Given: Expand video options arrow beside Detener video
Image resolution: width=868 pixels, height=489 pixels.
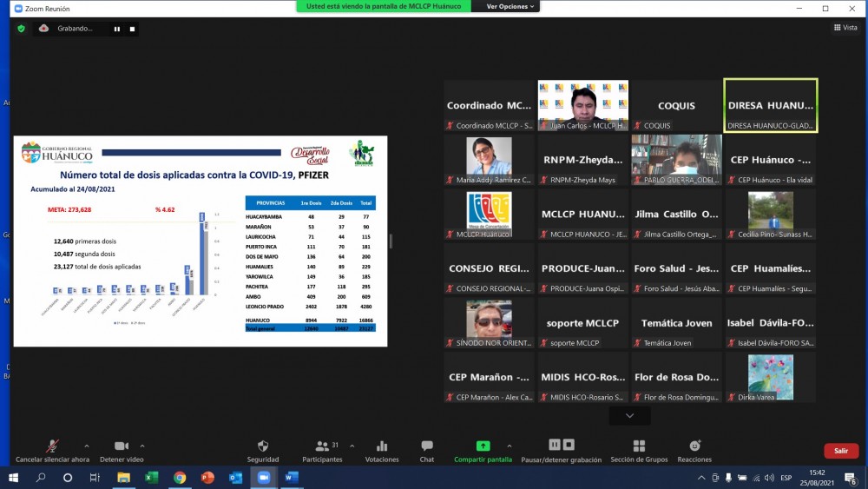Looking at the screenshot, I should (142, 446).
